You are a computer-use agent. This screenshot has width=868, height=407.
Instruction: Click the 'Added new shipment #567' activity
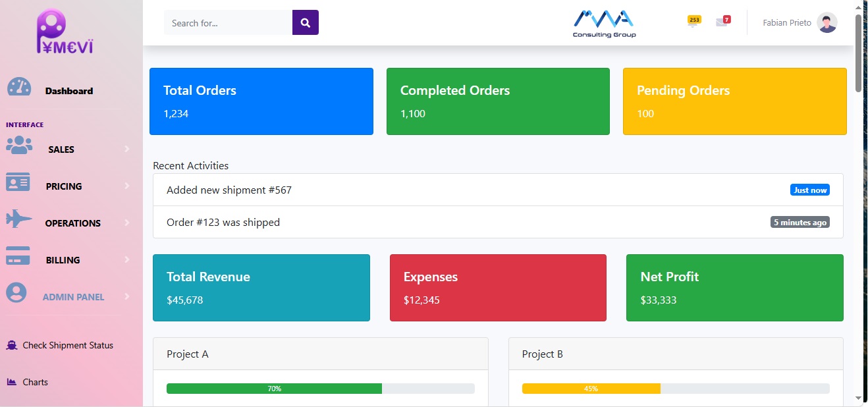coord(229,190)
